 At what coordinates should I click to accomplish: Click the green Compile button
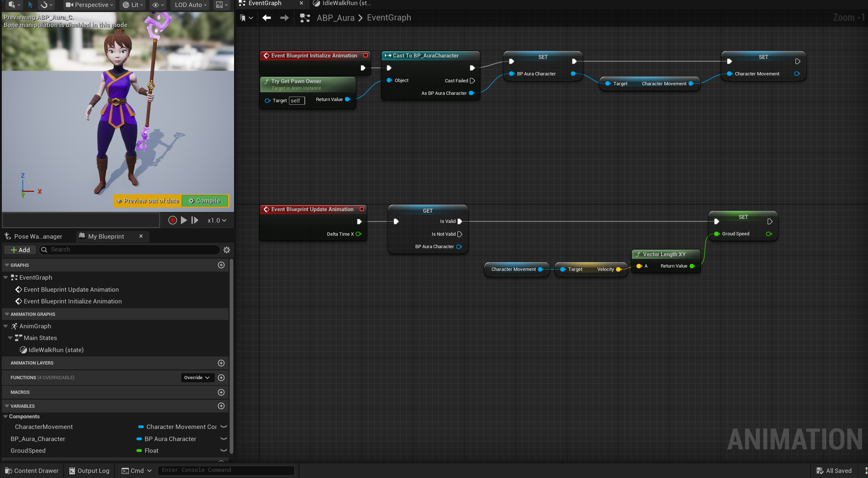[205, 201]
